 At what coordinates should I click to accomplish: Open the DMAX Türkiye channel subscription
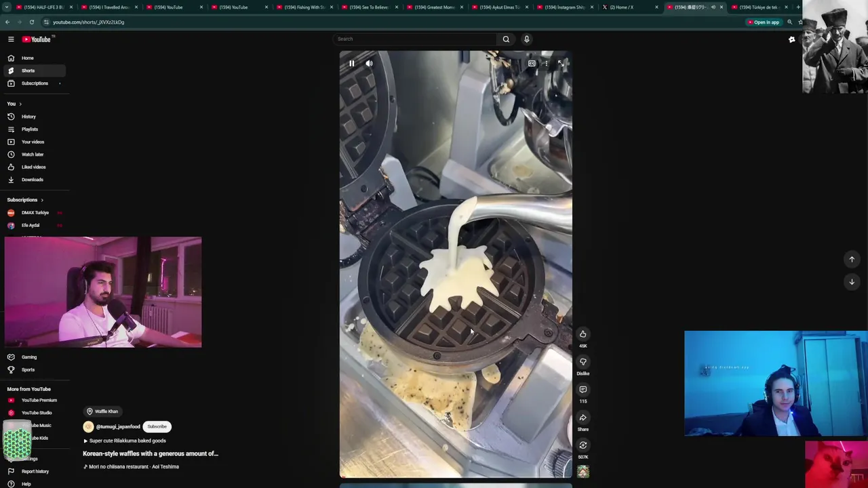pyautogui.click(x=33, y=213)
